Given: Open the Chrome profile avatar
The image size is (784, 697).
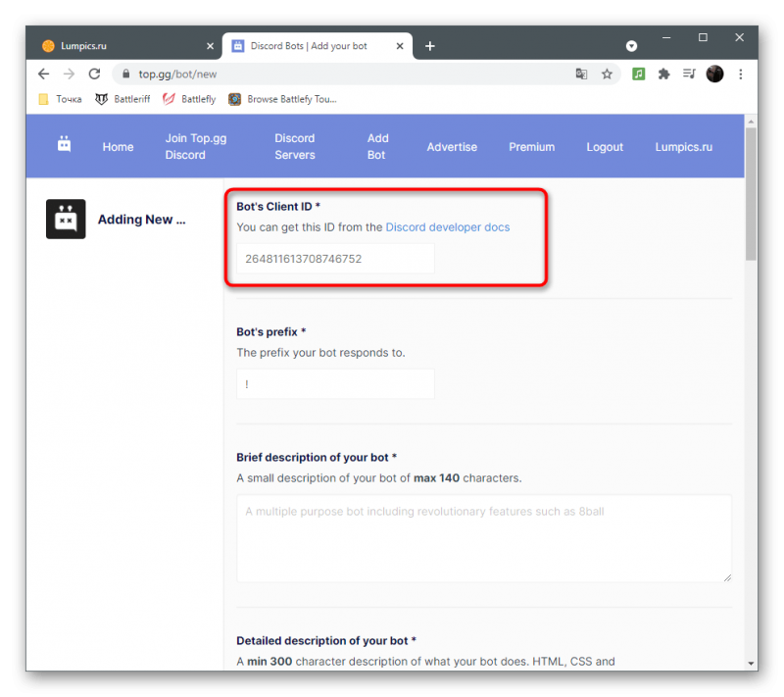Looking at the screenshot, I should coord(714,74).
